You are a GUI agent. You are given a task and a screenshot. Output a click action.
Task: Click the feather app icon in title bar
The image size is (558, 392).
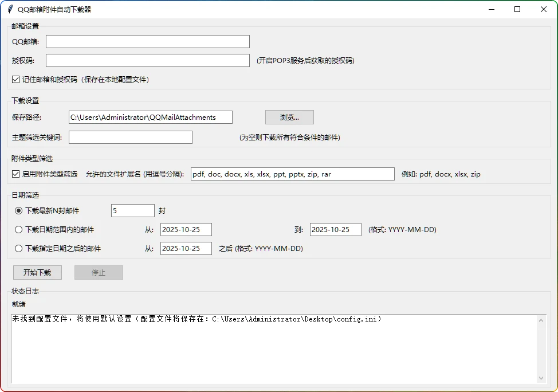(10, 9)
